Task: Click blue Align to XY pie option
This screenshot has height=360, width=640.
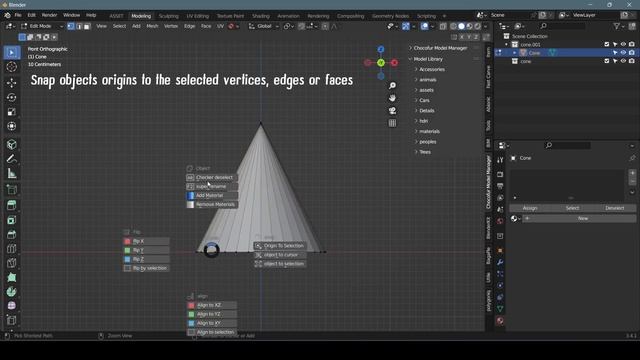Action: [211, 323]
